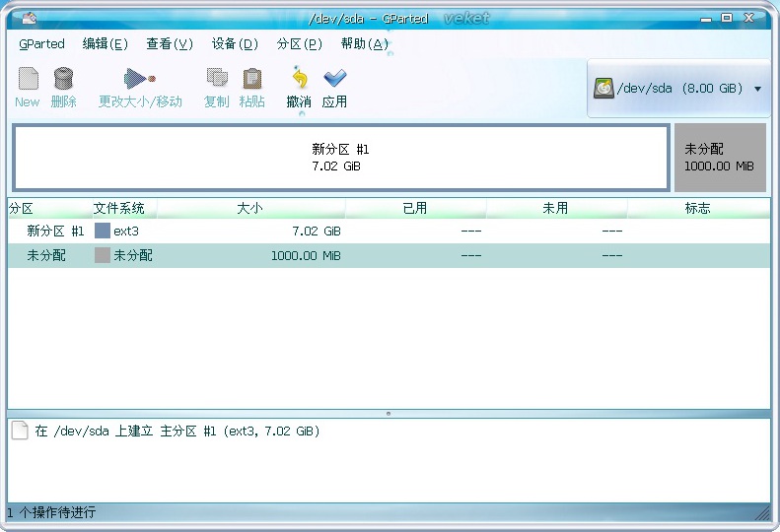Select the gray unallocated 1000.00 MiB block
Image resolution: width=780 pixels, height=532 pixels.
pos(720,158)
